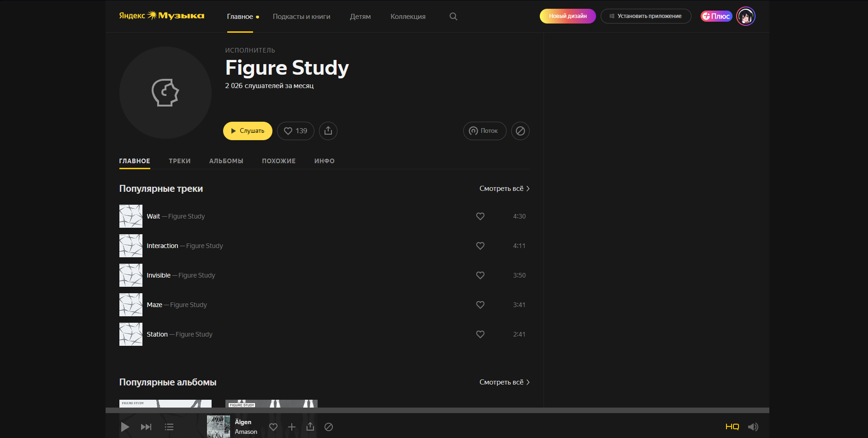The width and height of the screenshot is (868, 438).
Task: Share the Figure Study artist page
Action: coord(328,131)
